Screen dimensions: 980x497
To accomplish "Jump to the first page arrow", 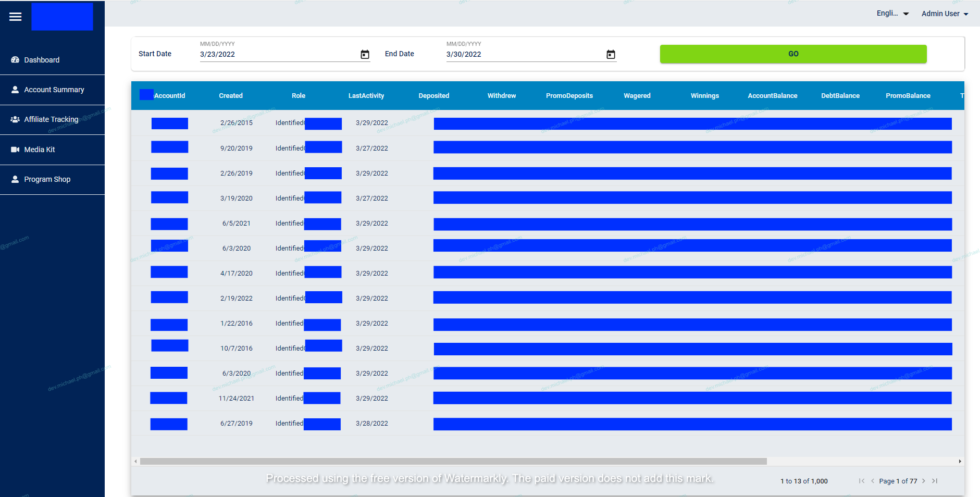I will point(862,481).
